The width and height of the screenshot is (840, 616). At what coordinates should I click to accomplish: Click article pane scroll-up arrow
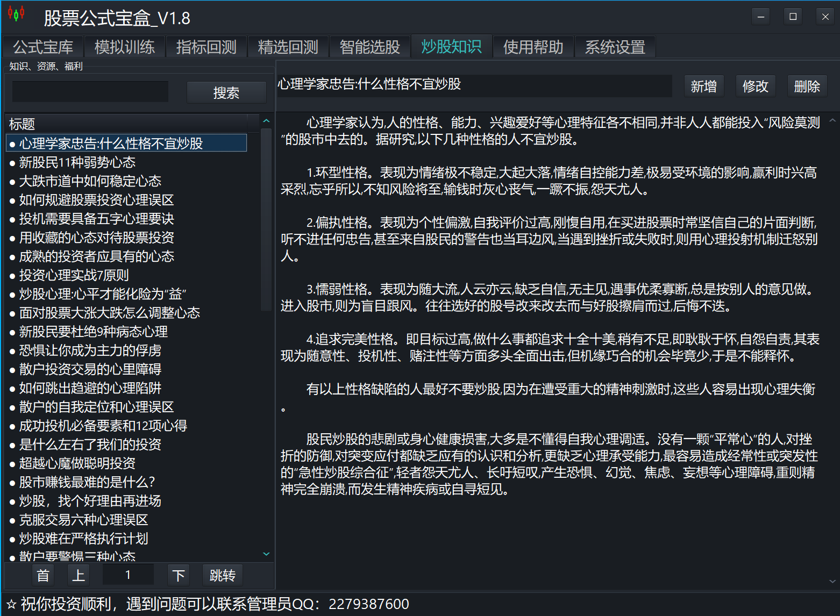coord(832,121)
